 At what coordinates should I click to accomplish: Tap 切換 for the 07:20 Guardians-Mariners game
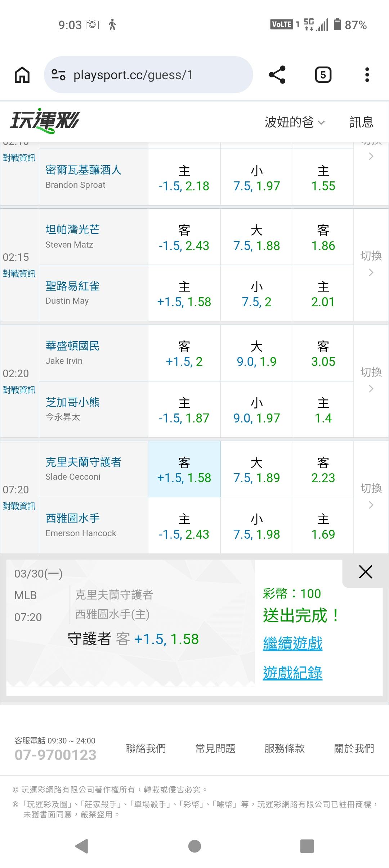pos(371,496)
